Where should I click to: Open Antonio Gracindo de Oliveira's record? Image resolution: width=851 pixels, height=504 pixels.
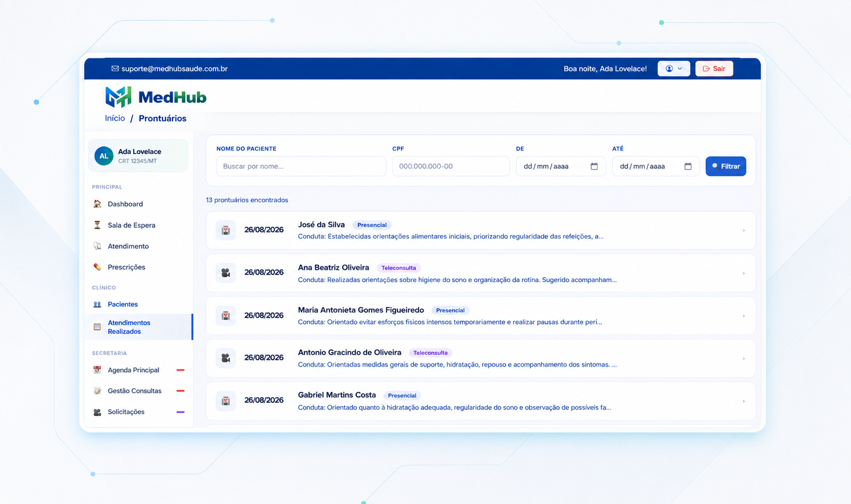(481, 358)
